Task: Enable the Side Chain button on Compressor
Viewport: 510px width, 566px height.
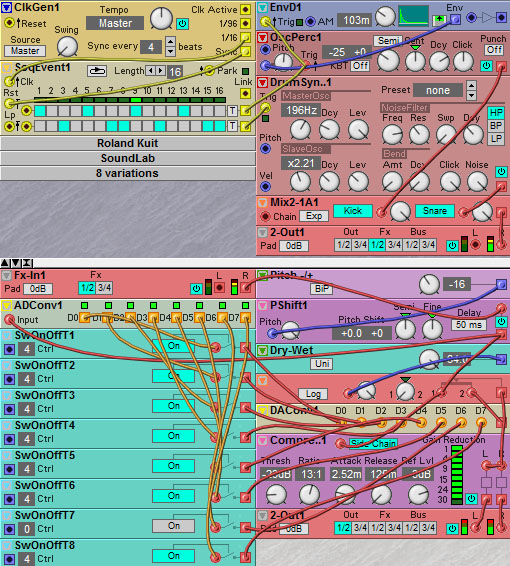Action: (373, 443)
